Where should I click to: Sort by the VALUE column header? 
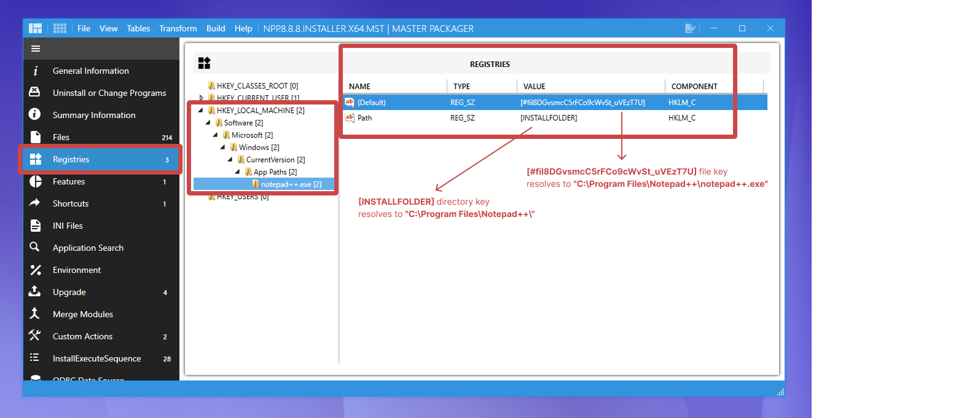(x=534, y=87)
